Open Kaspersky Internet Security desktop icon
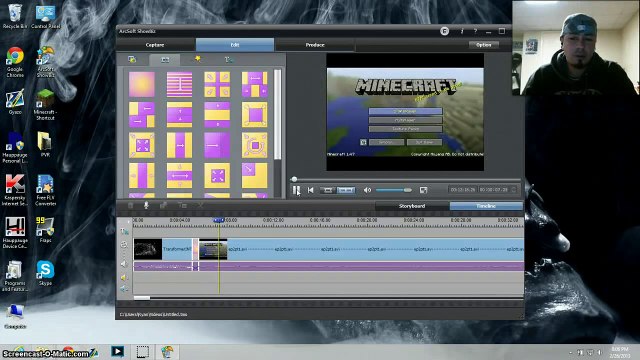Screen dimensions: 640x360 coord(15,190)
